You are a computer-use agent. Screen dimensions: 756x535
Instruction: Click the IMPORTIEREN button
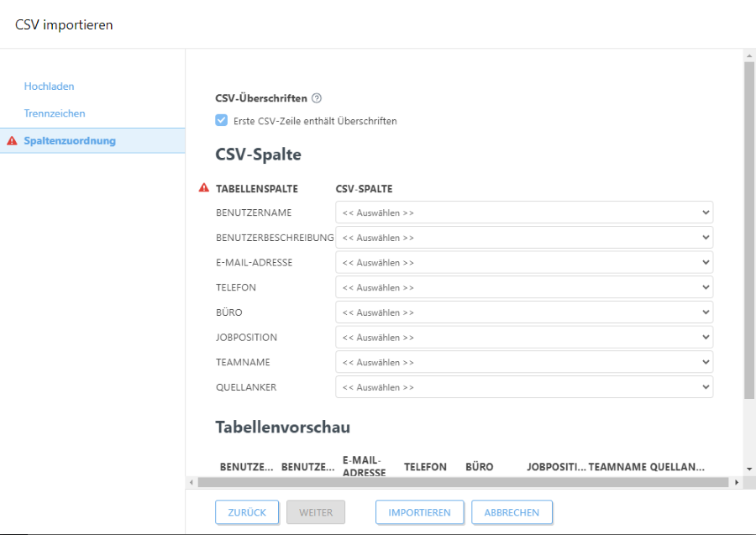(x=419, y=512)
